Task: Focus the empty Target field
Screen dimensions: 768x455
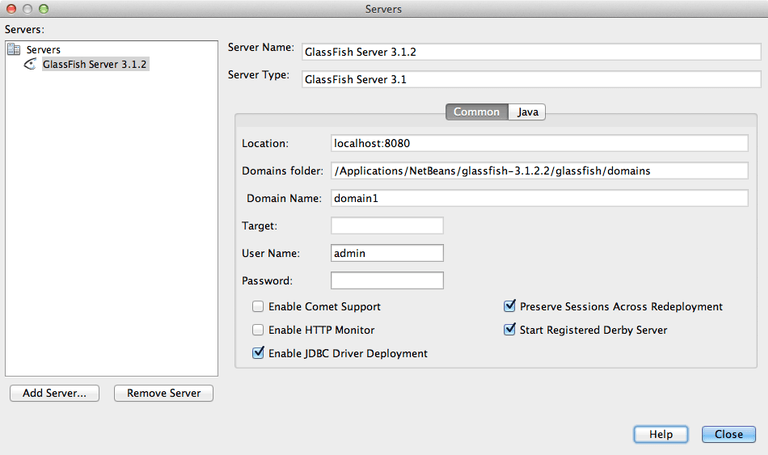Action: click(387, 226)
